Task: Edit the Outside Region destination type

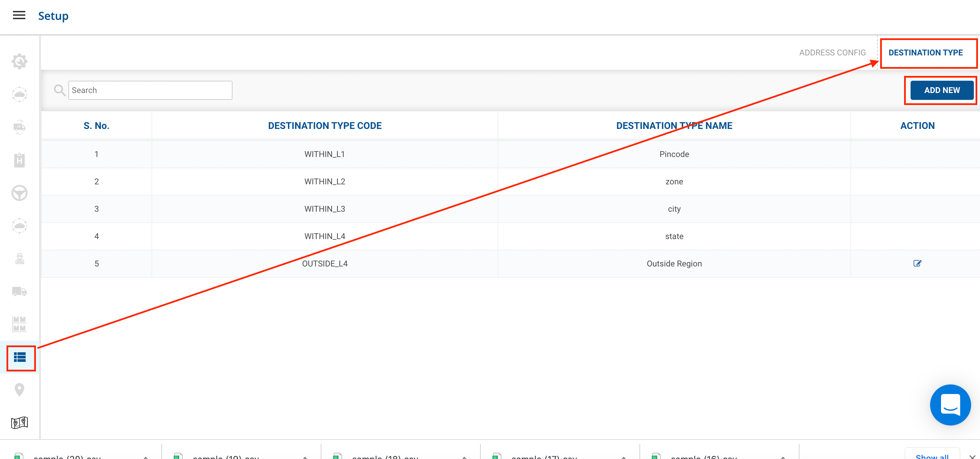Action: pos(917,263)
